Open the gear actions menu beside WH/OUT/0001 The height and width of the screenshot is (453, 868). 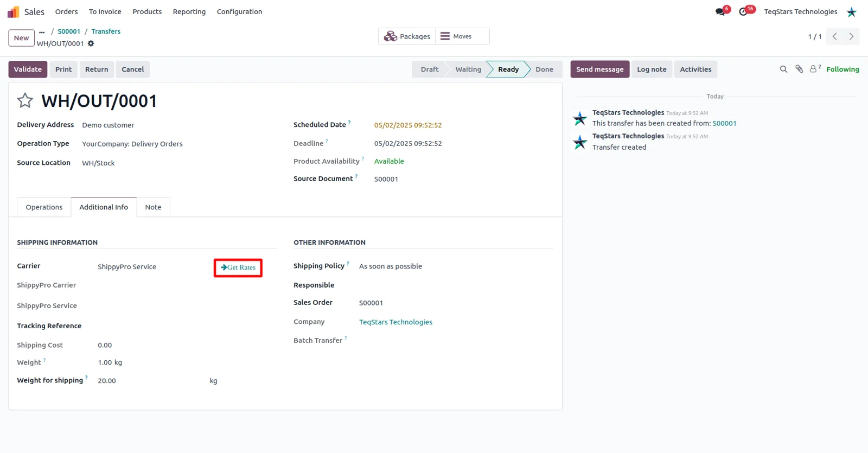(x=91, y=43)
